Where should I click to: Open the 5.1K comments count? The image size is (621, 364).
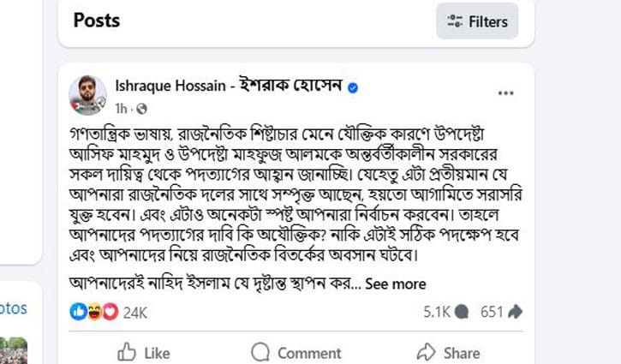[445, 313]
